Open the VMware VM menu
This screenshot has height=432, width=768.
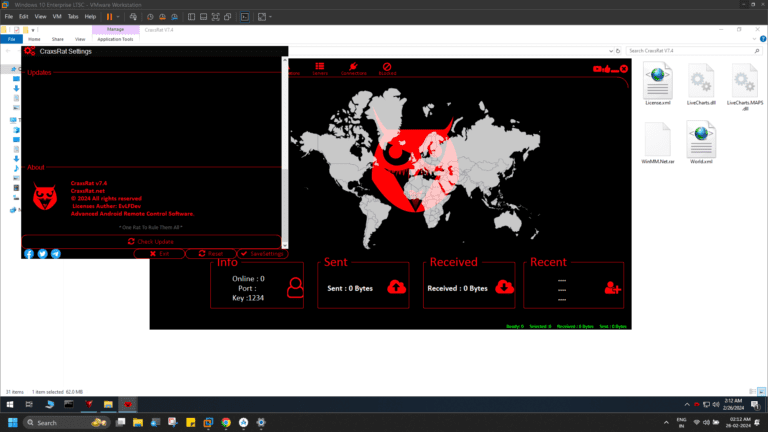57,17
